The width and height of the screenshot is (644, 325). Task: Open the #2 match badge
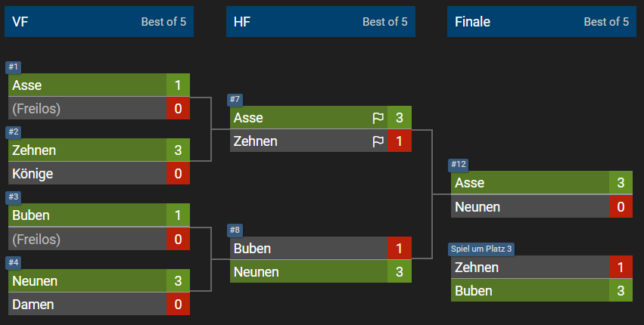(x=13, y=132)
